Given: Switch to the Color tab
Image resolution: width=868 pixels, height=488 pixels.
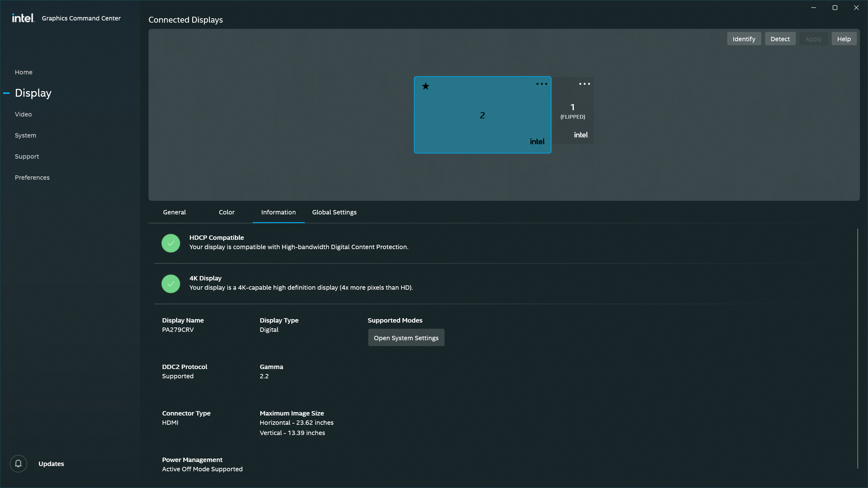Looking at the screenshot, I should tap(226, 212).
